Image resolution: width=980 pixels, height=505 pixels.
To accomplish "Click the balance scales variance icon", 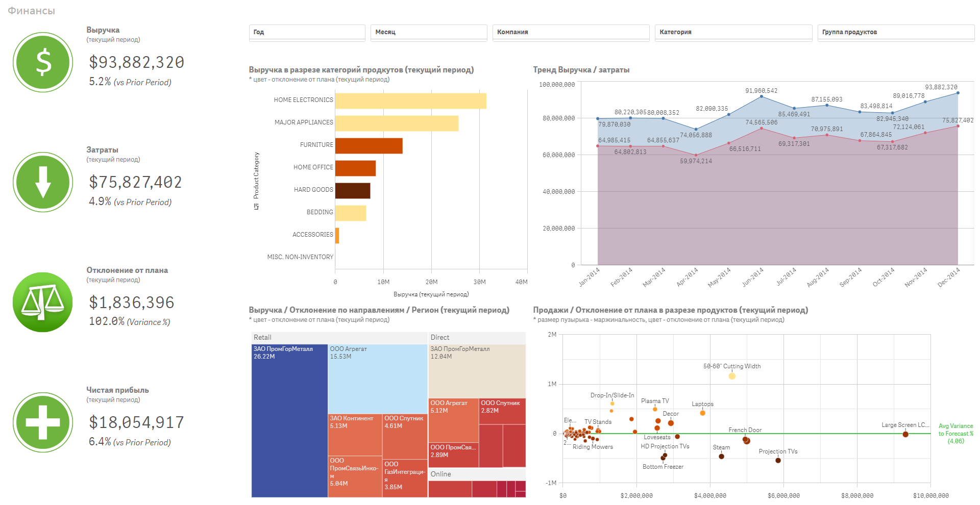I will 43,302.
